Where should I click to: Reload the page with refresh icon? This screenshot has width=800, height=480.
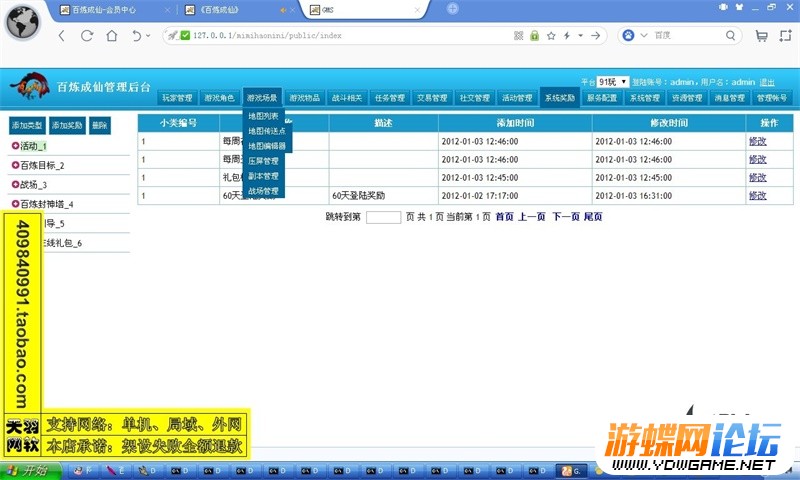tap(87, 36)
